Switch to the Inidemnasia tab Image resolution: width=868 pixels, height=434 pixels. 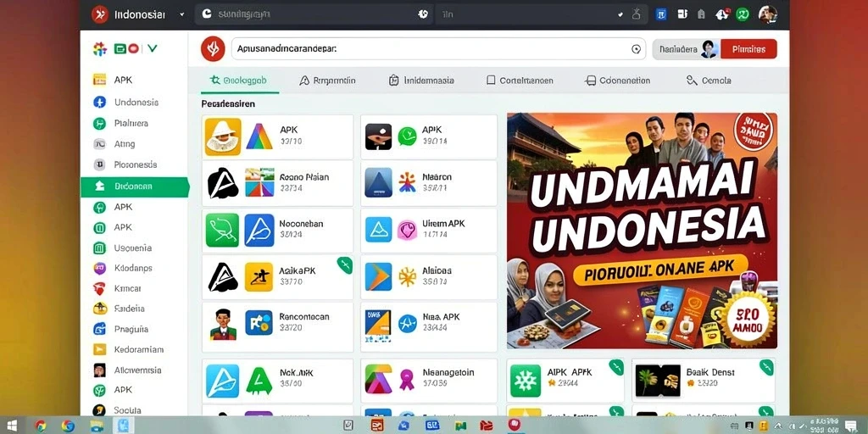coord(421,81)
